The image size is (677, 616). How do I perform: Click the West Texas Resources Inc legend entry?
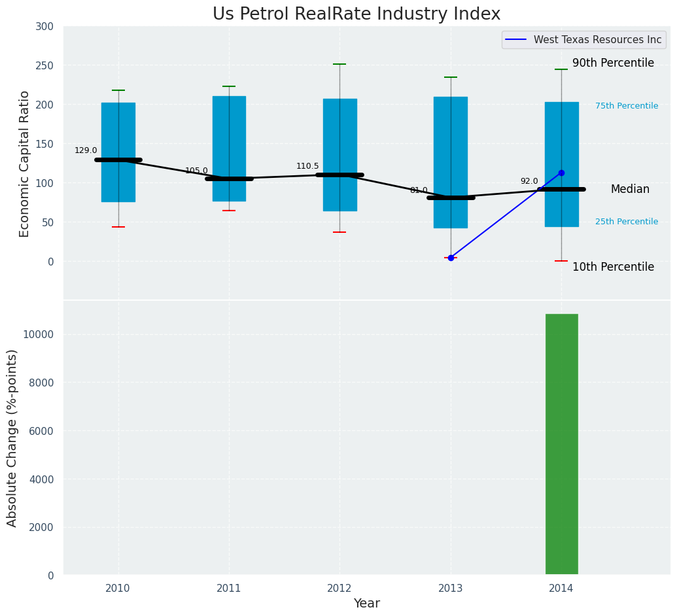point(597,40)
